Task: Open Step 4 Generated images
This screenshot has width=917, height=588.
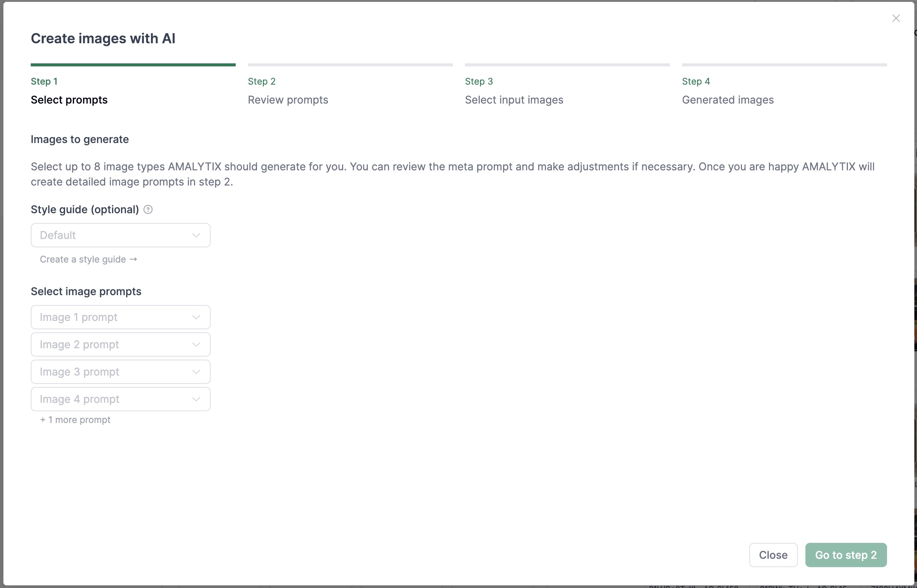Action: [728, 100]
